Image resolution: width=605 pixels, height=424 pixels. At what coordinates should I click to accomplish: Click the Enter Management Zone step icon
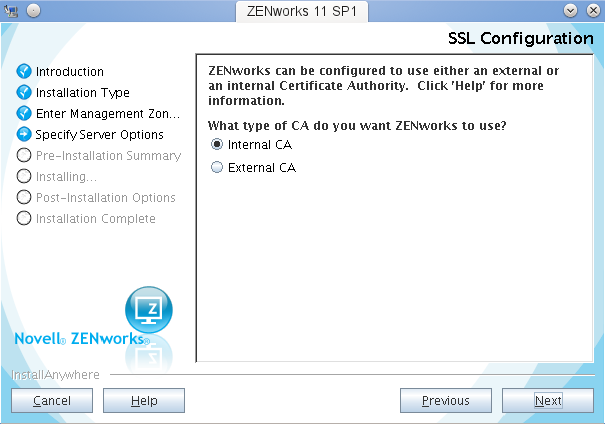[25, 114]
